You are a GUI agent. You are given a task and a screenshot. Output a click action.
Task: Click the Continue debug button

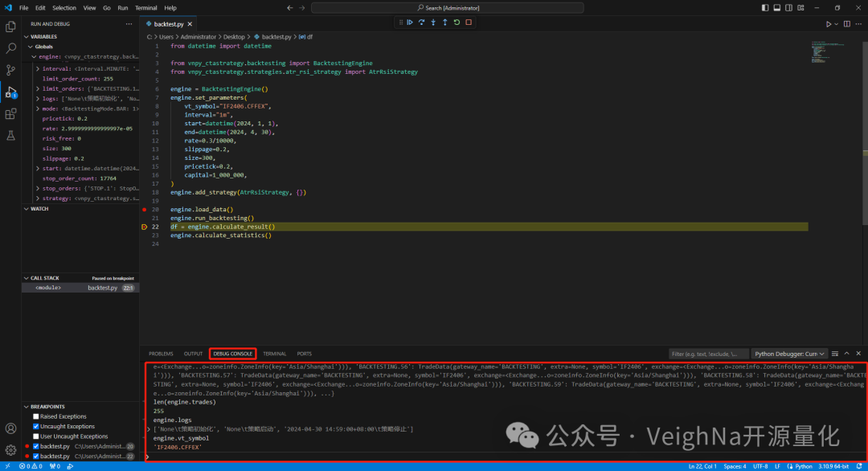(410, 23)
